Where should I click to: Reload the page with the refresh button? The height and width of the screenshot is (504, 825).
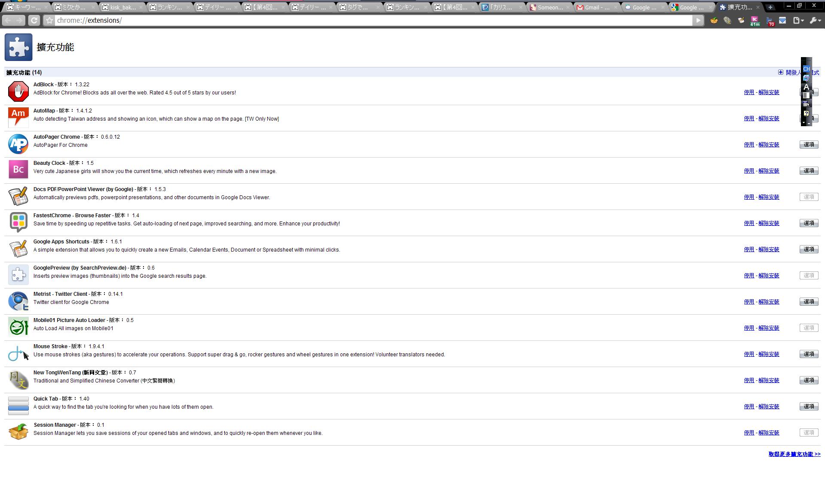[x=34, y=20]
